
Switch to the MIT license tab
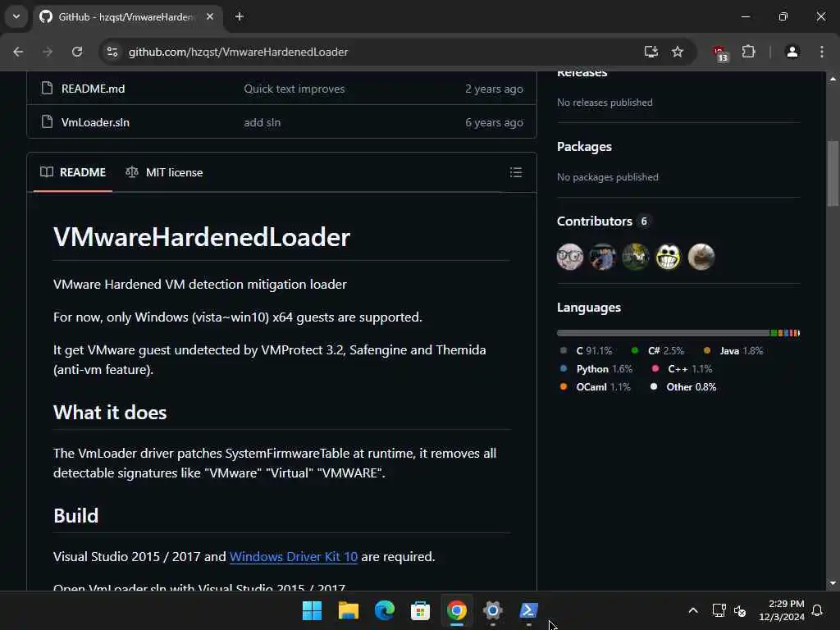pos(164,172)
